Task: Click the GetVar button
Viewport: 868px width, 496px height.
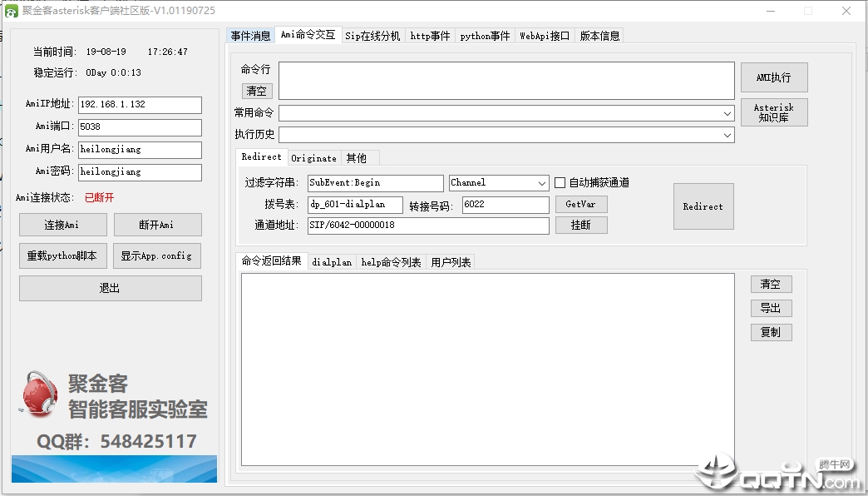Action: click(x=580, y=205)
